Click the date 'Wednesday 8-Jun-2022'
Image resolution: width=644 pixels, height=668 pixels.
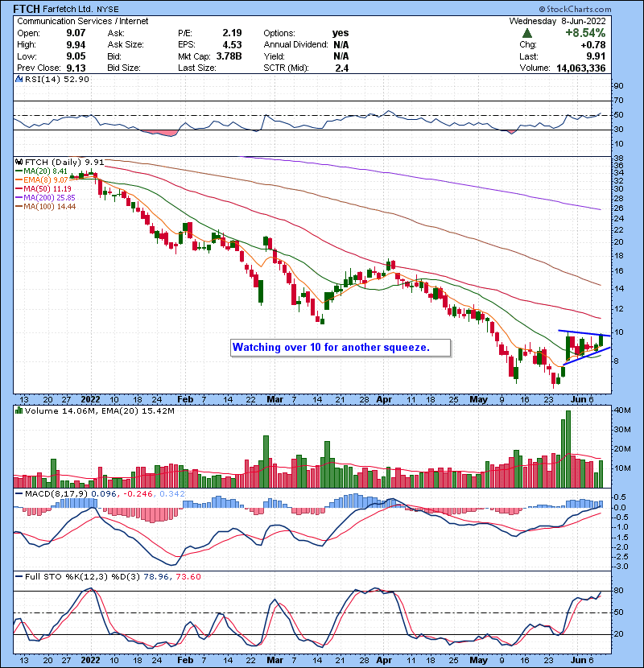click(558, 21)
